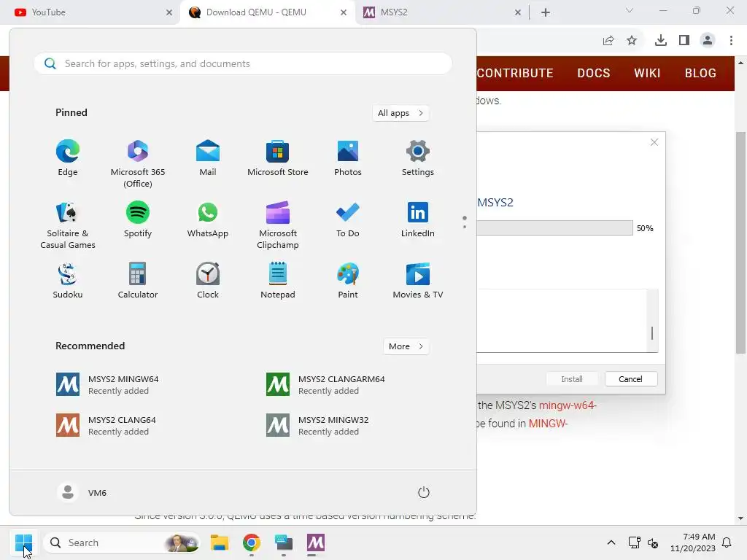
Task: Open the notifications bell
Action: point(727,542)
